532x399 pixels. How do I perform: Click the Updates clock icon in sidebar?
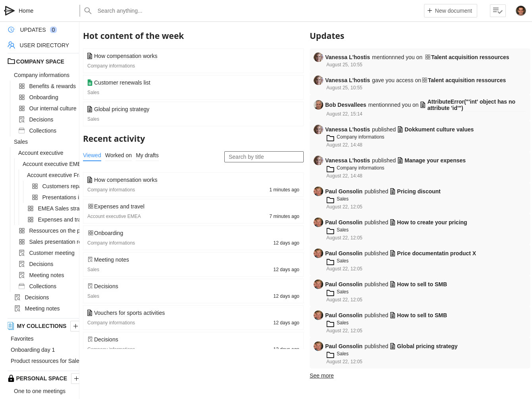12,30
